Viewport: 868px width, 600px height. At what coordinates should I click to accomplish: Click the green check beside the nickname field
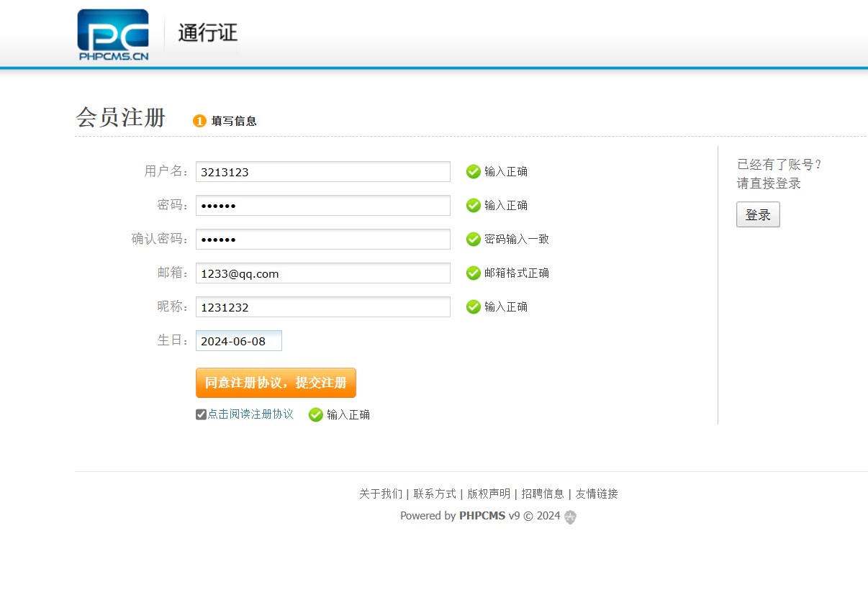click(x=474, y=306)
